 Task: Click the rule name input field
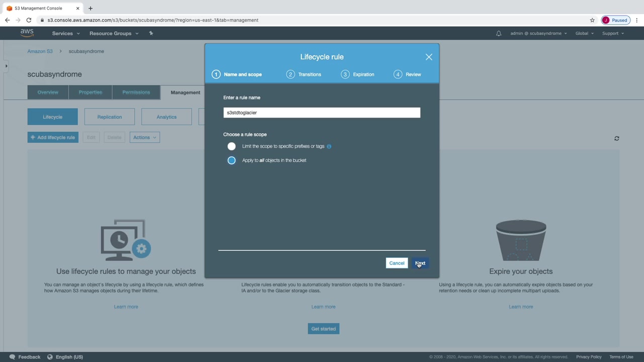322,113
